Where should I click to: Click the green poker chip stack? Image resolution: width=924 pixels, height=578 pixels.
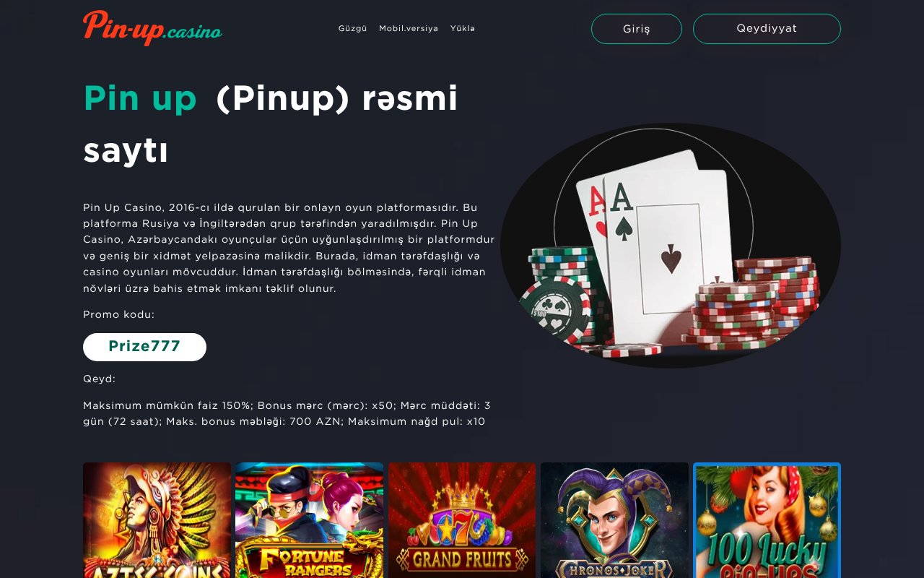pos(559,296)
